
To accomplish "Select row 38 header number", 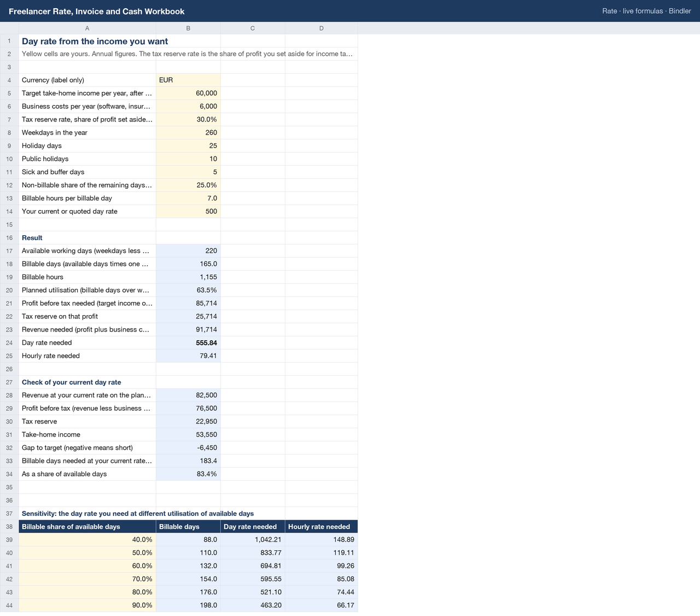I will coord(9,526).
